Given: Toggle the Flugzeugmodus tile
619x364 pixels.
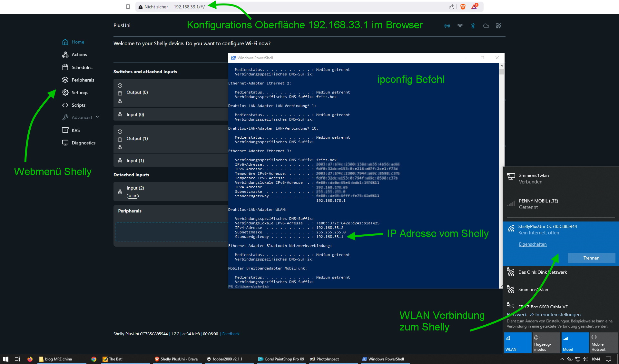Looking at the screenshot, I should [546, 343].
